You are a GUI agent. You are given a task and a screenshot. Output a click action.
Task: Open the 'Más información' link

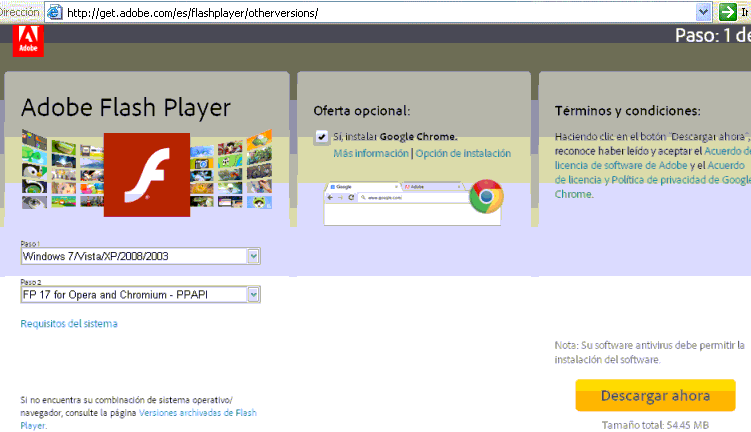pyautogui.click(x=371, y=153)
